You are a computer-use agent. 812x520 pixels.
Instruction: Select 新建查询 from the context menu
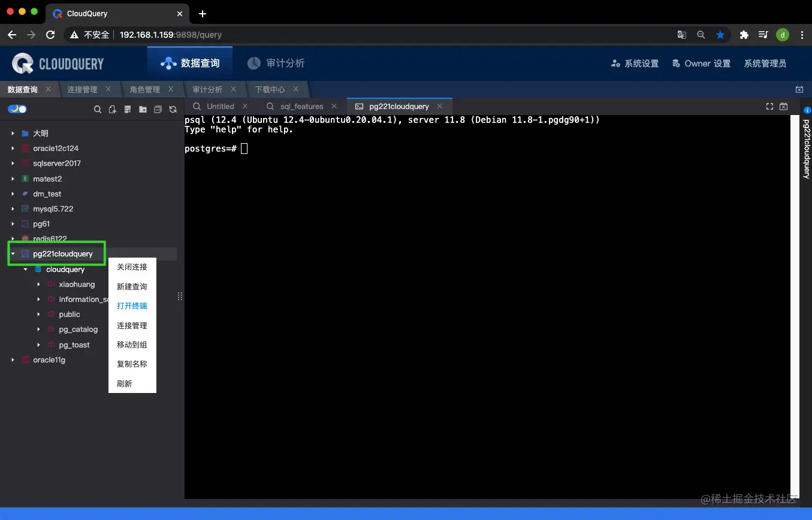pyautogui.click(x=132, y=286)
